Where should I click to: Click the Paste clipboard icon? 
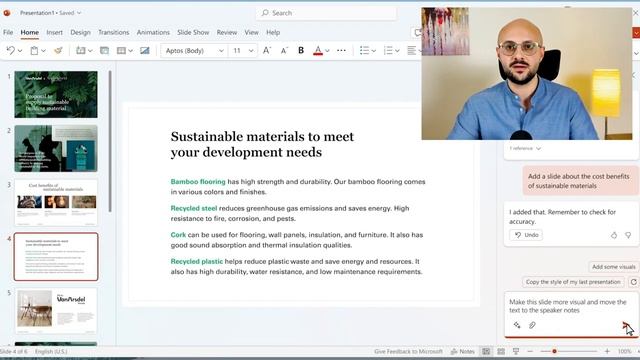34,51
